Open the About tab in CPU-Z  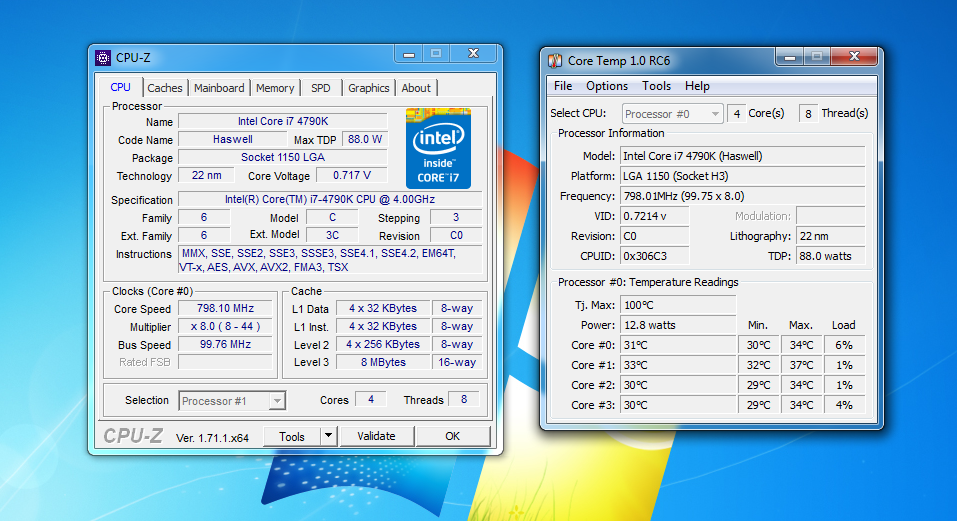pyautogui.click(x=416, y=88)
